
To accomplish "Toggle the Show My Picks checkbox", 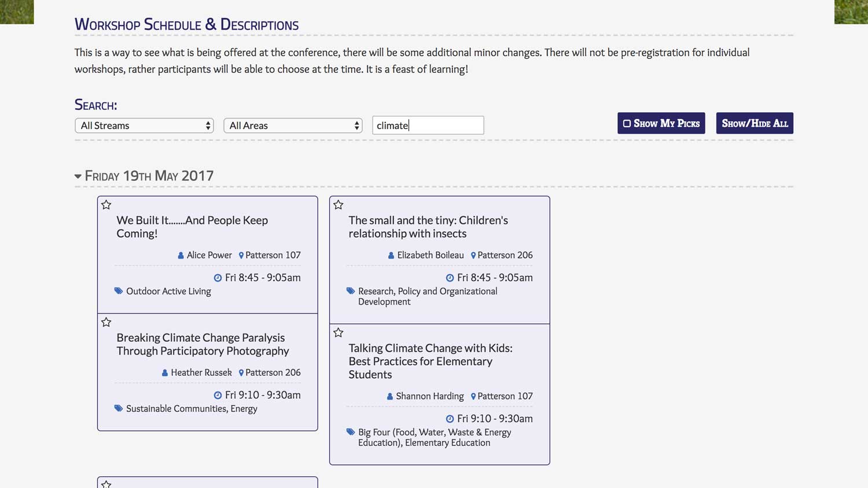I will (627, 123).
